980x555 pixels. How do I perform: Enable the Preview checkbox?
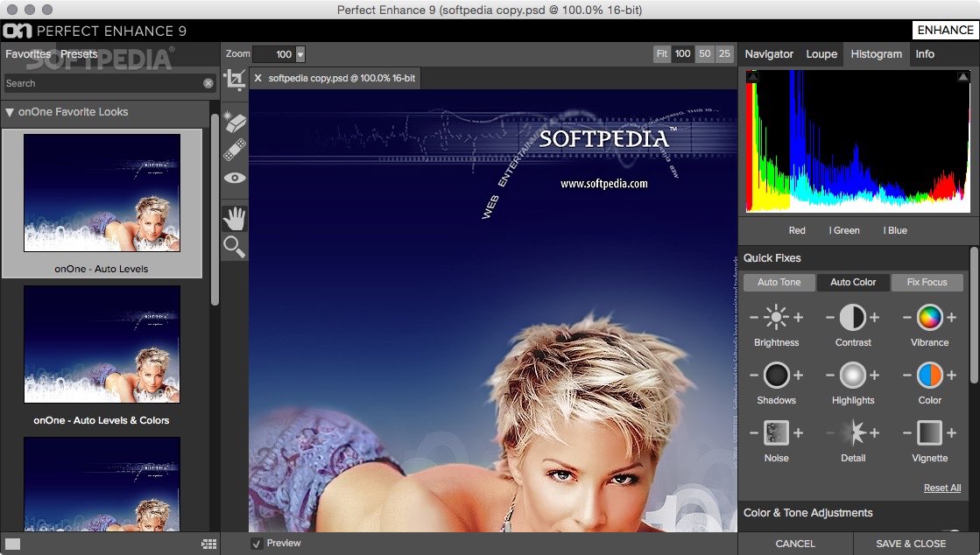(257, 543)
